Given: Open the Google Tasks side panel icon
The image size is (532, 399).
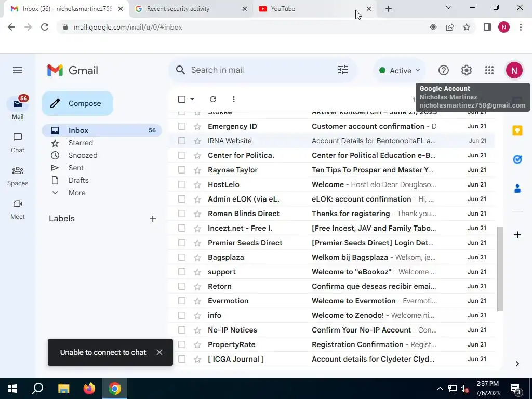Looking at the screenshot, I should pyautogui.click(x=517, y=159).
